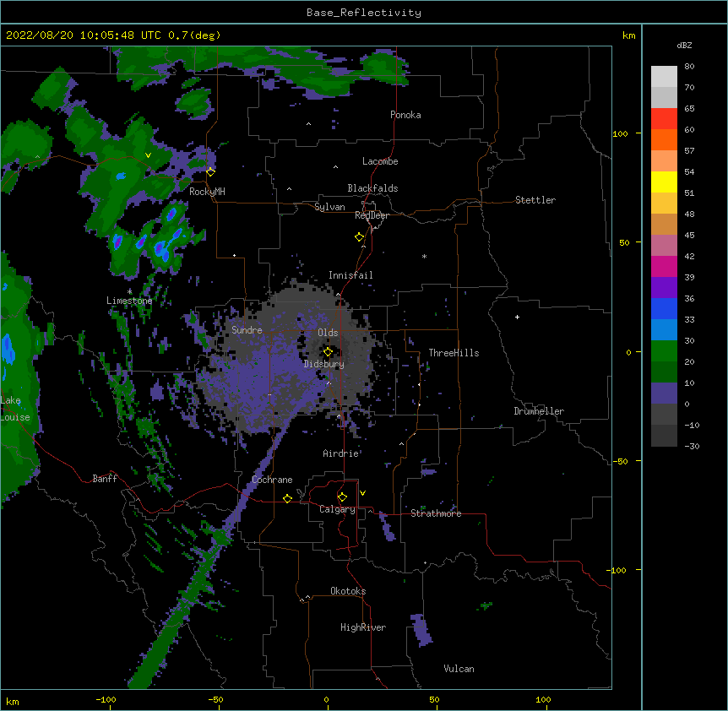The image size is (728, 711).
Task: Click the Calgary city label
Action: [337, 509]
